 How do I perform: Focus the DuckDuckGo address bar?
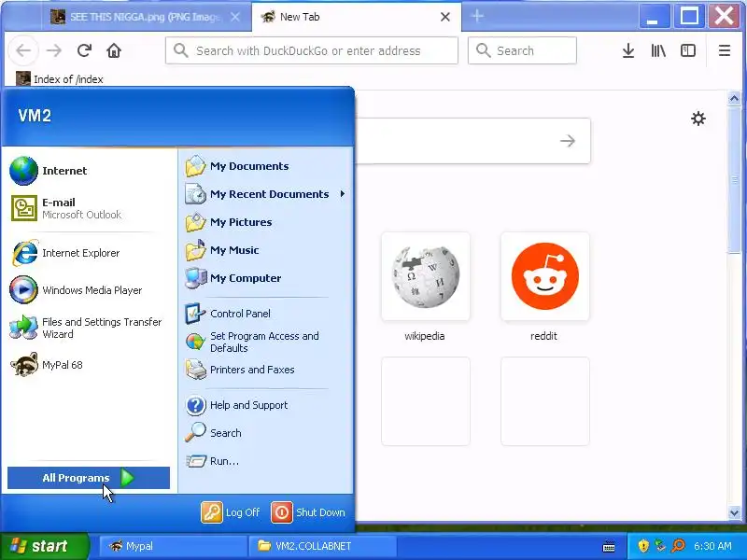click(x=312, y=50)
